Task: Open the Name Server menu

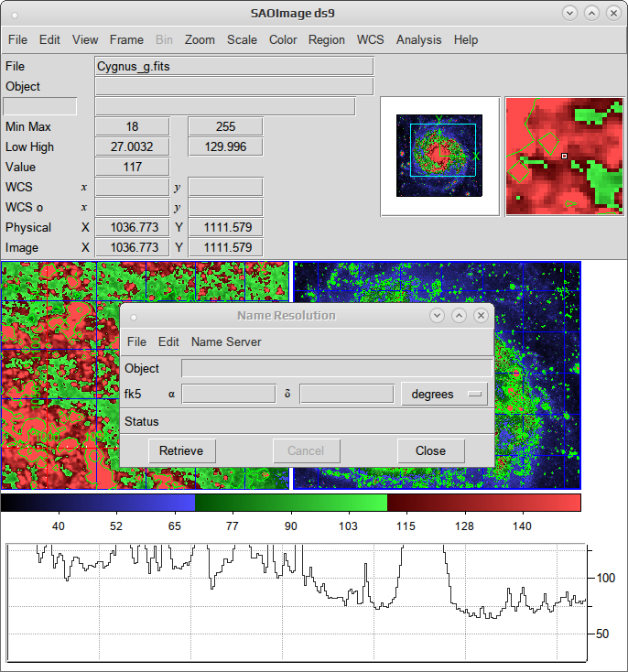Action: pos(226,342)
